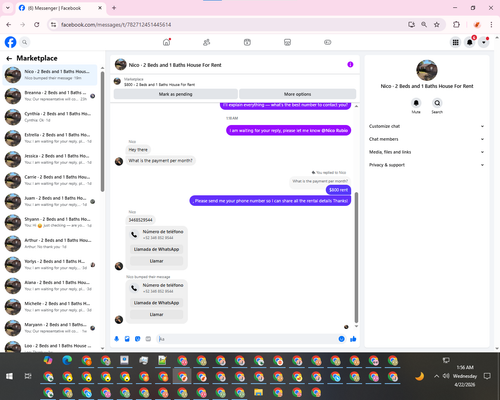Screen dimensions: 500x400
Task: Open the Juam conversation
Action: 50,201
